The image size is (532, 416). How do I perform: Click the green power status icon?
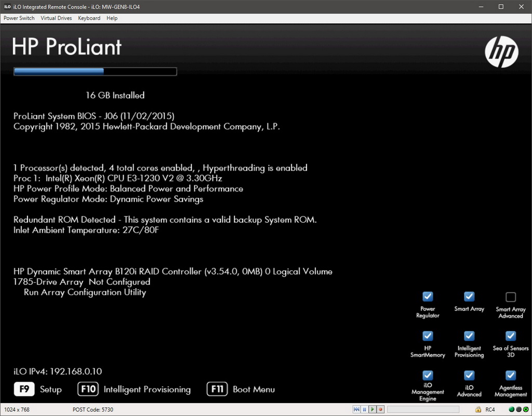click(526, 410)
